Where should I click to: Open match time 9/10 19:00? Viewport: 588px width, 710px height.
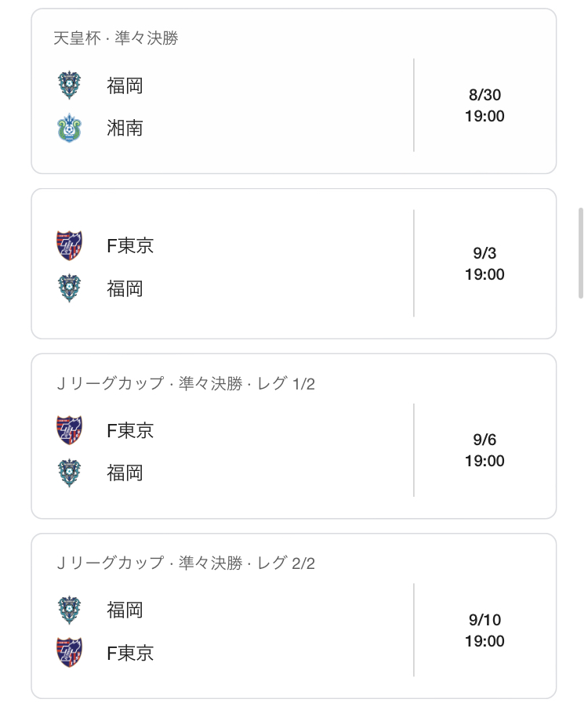[485, 630]
